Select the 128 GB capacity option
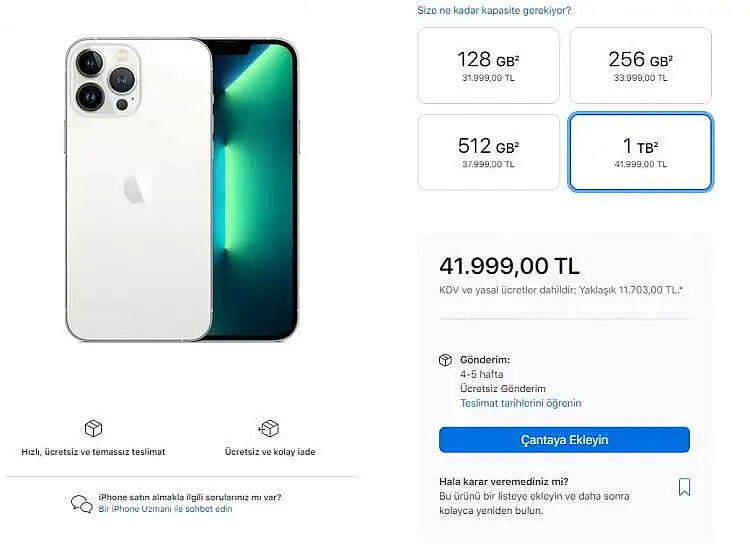The height and width of the screenshot is (550, 750). click(x=488, y=66)
